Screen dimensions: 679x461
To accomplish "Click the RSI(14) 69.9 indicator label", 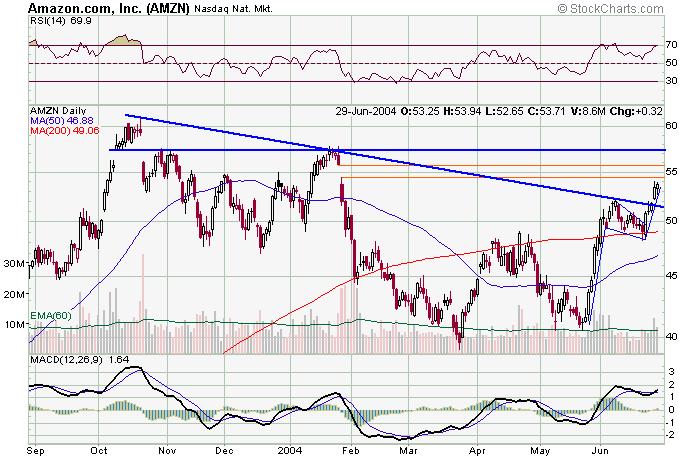I will pos(61,21).
